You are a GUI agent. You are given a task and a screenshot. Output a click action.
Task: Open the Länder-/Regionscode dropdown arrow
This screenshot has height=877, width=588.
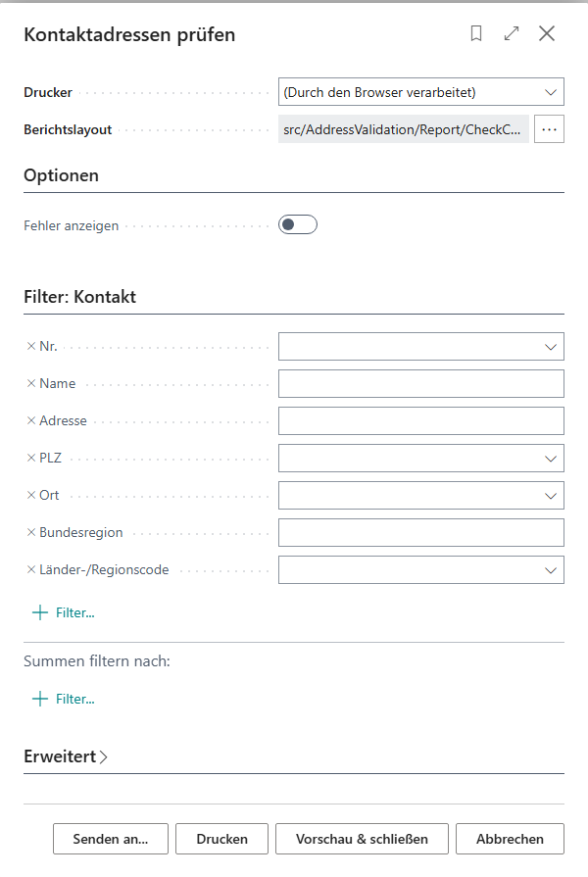551,570
